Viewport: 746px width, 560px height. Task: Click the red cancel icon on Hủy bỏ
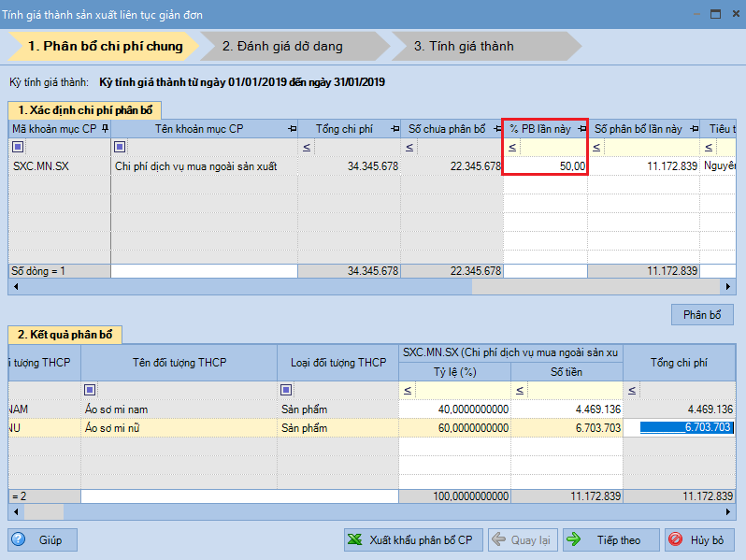click(x=675, y=539)
